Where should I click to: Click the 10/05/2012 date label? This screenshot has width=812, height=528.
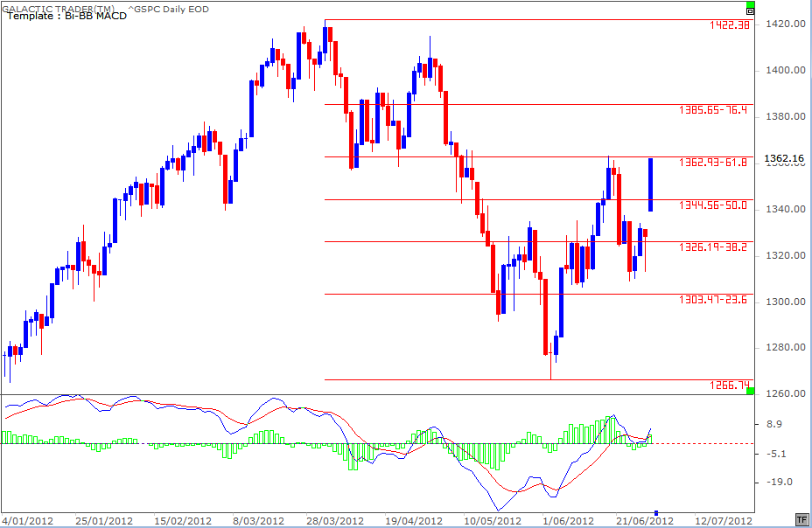(x=492, y=520)
